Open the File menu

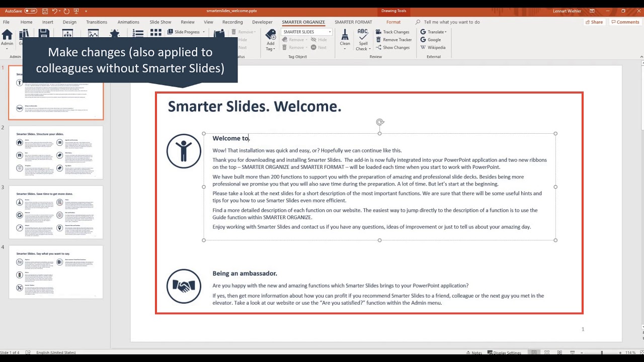pyautogui.click(x=6, y=22)
